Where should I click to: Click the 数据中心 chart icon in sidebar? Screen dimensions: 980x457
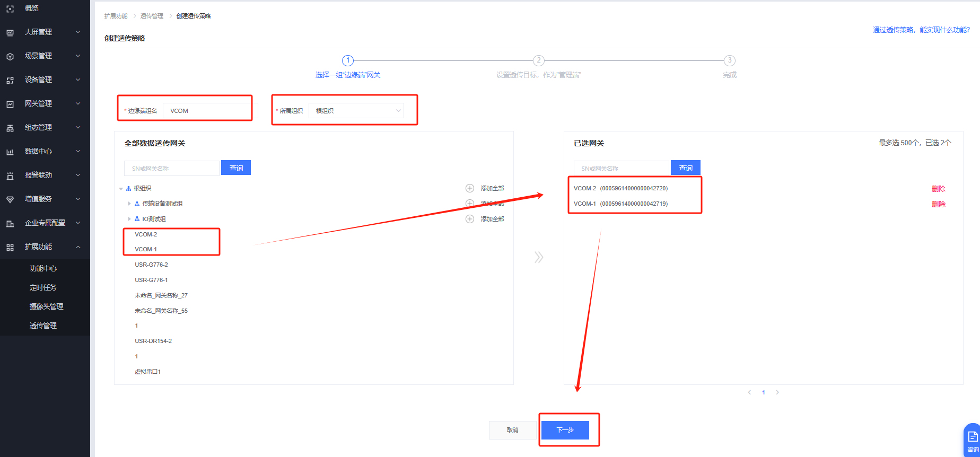tap(10, 152)
